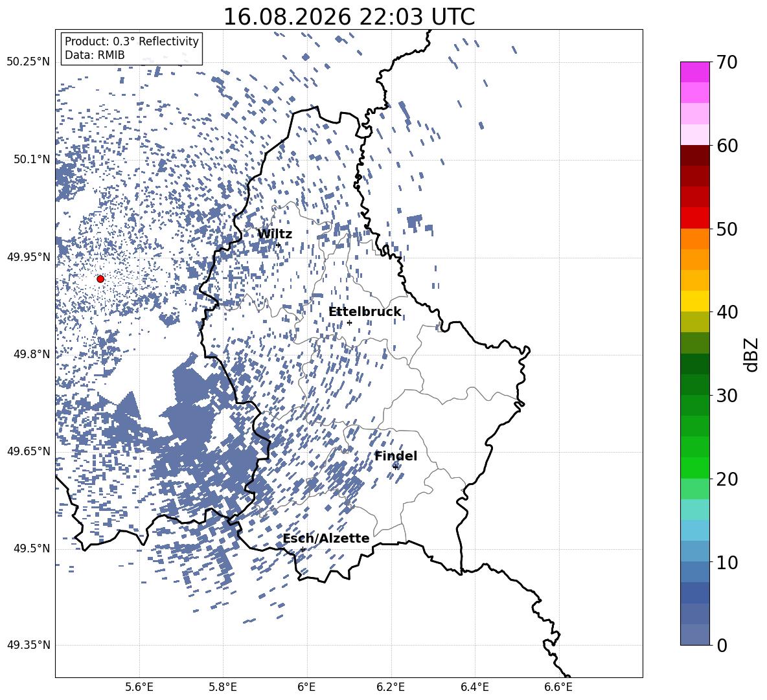The width and height of the screenshot is (767, 700).
Task: Click the yellow 40 dBZ colorbar segment
Action: click(x=694, y=301)
